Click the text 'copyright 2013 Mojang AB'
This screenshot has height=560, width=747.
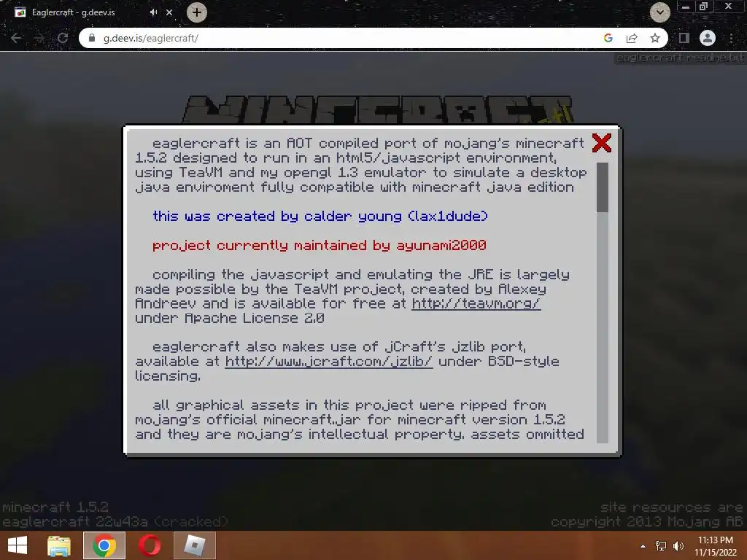pyautogui.click(x=646, y=522)
